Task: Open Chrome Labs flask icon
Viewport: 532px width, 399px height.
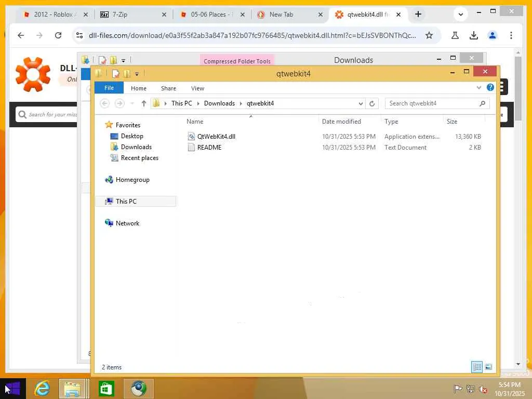Action: (455, 35)
